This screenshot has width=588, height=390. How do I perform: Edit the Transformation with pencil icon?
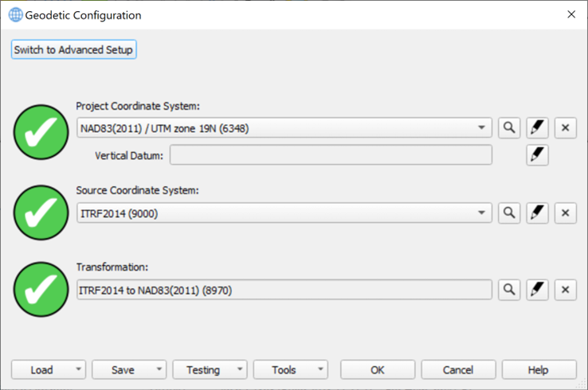coord(537,290)
